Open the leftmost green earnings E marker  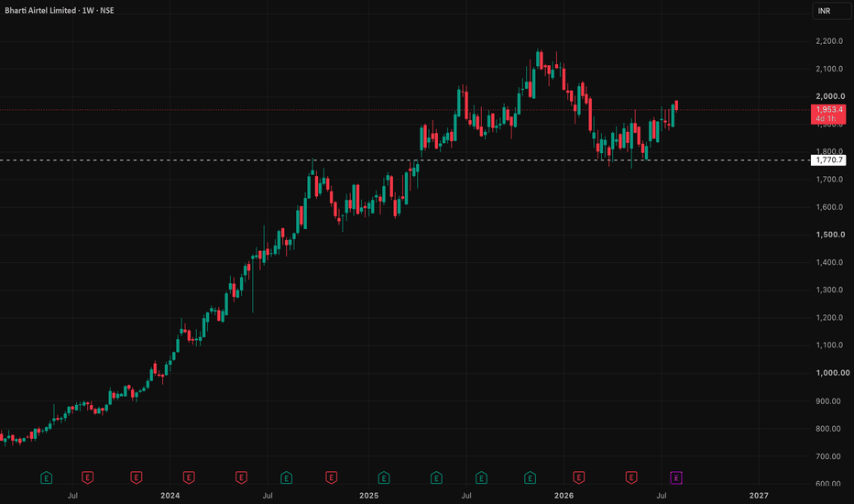(47, 477)
